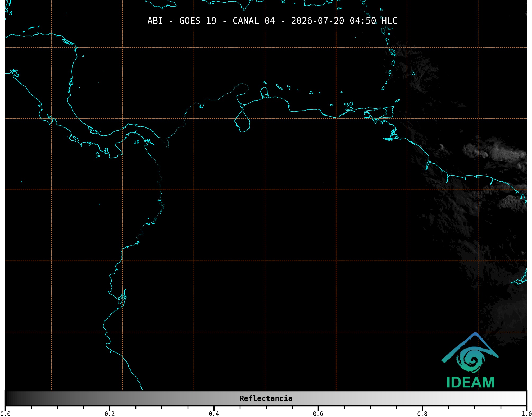
Task: Click the 0.2 tick label on colorbar
Action: 110,414
